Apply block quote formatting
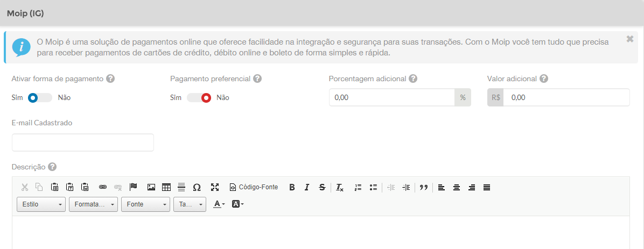644x249 pixels. pos(424,188)
